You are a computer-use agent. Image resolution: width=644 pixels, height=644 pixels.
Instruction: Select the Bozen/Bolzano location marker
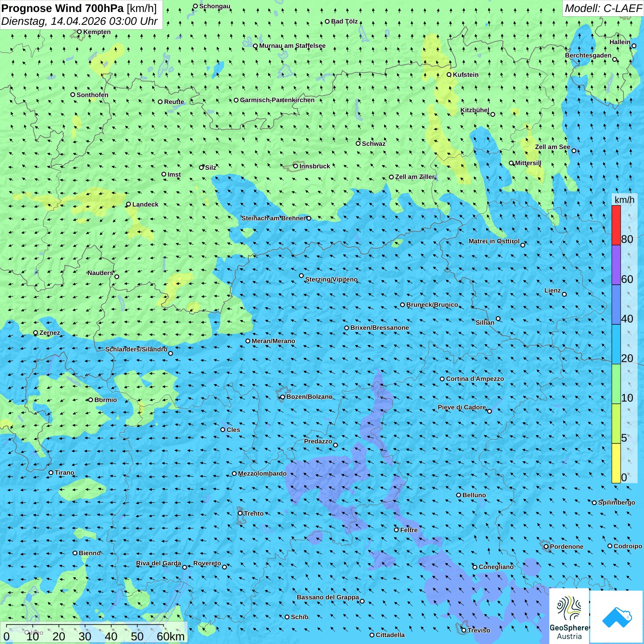pyautogui.click(x=282, y=397)
